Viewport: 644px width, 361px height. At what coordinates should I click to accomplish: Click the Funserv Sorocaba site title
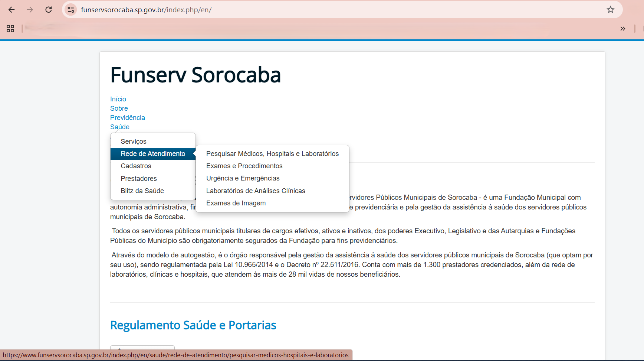click(x=195, y=75)
